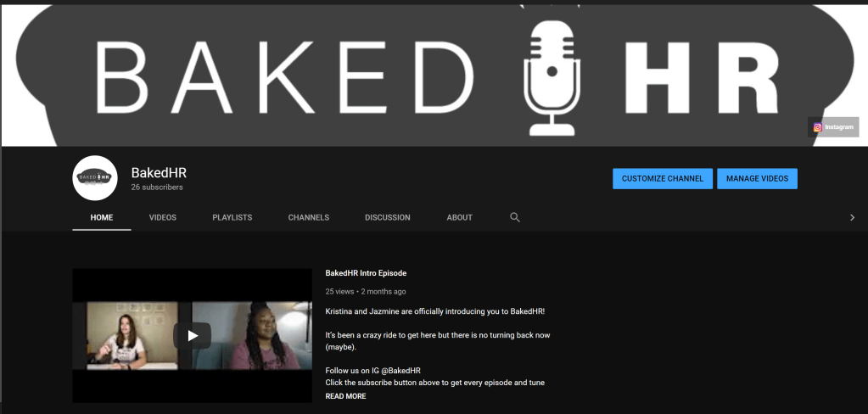Click the 25 views metadata line
The width and height of the screenshot is (868, 414).
(x=365, y=292)
